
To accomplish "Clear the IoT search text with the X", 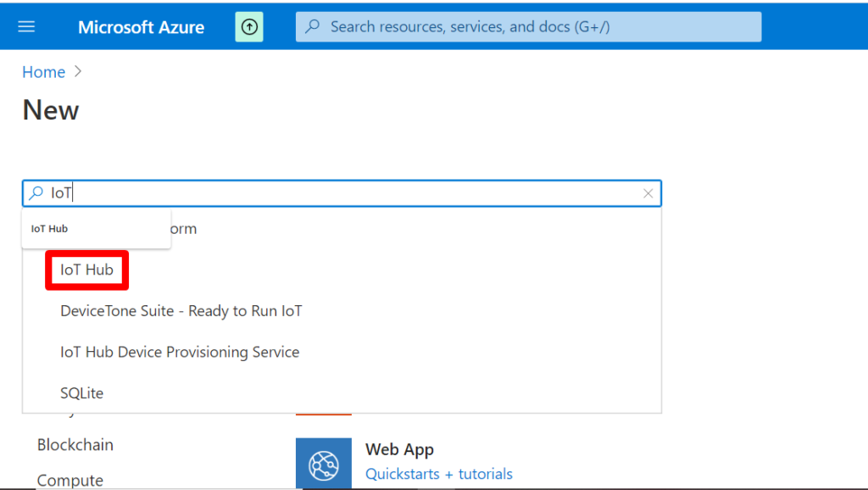I will click(648, 193).
